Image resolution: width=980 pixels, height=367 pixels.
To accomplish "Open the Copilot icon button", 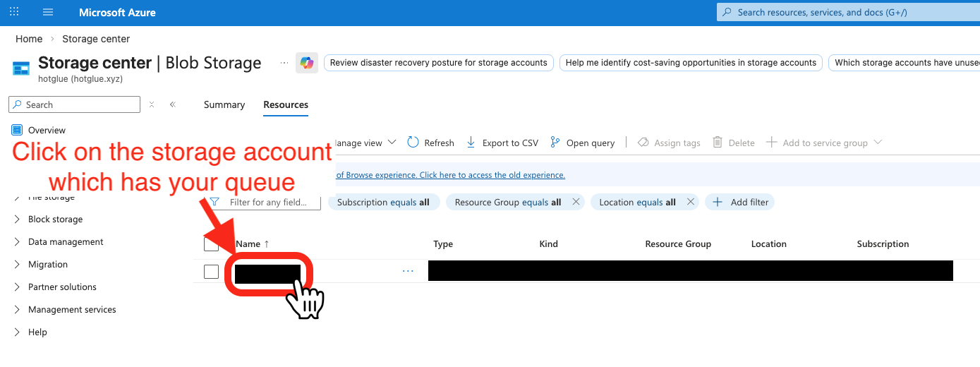I will tap(307, 63).
